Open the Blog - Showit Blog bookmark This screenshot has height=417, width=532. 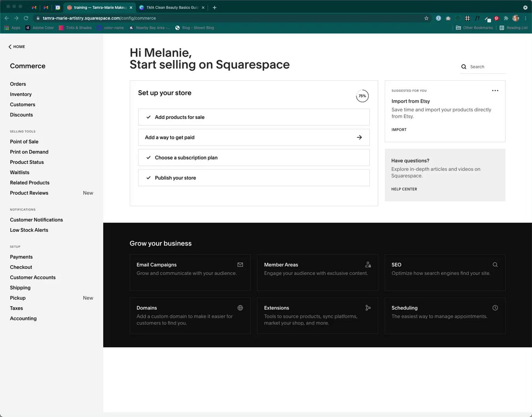(x=195, y=28)
